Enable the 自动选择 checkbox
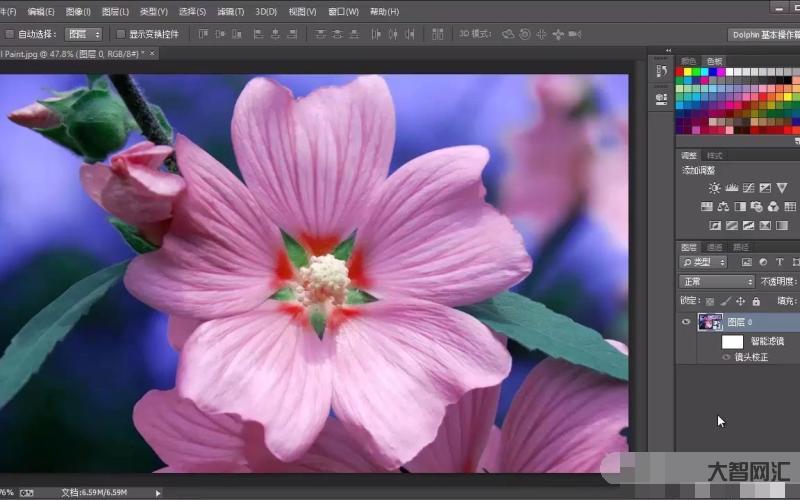 (10, 34)
